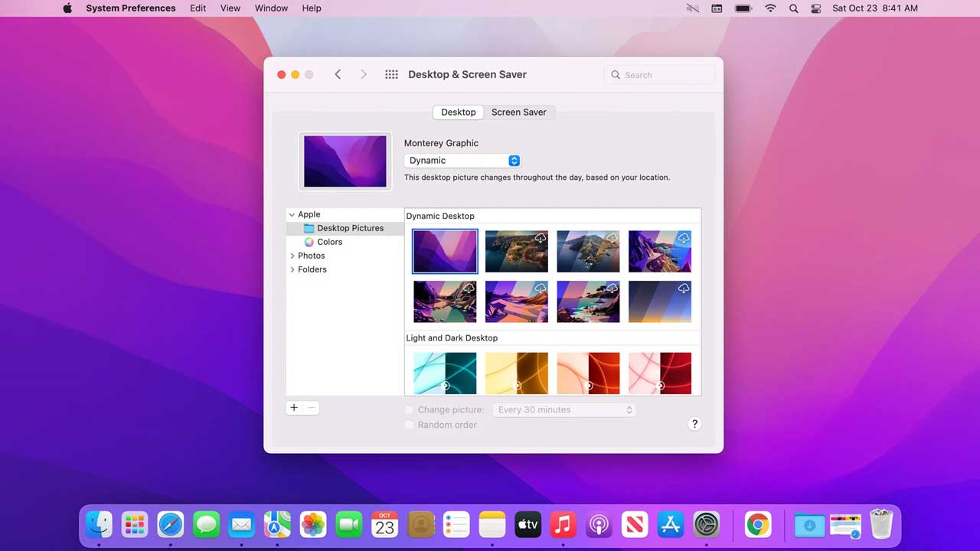Open the Window menu
Viewport: 980px width, 551px height.
pyautogui.click(x=271, y=8)
